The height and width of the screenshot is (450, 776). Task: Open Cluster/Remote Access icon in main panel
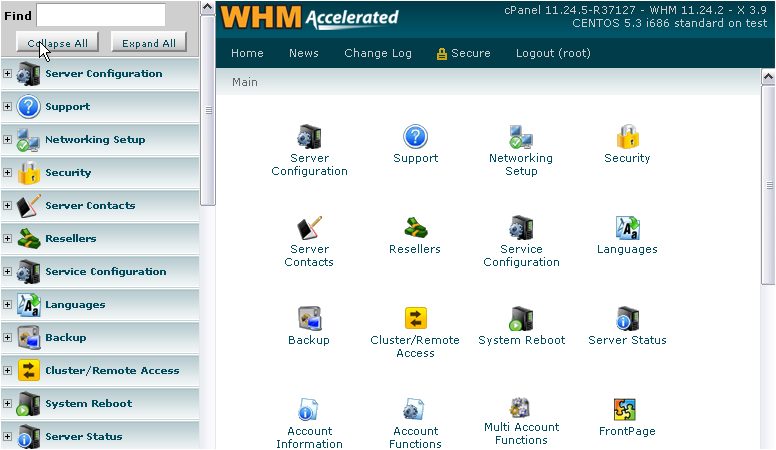(x=415, y=318)
